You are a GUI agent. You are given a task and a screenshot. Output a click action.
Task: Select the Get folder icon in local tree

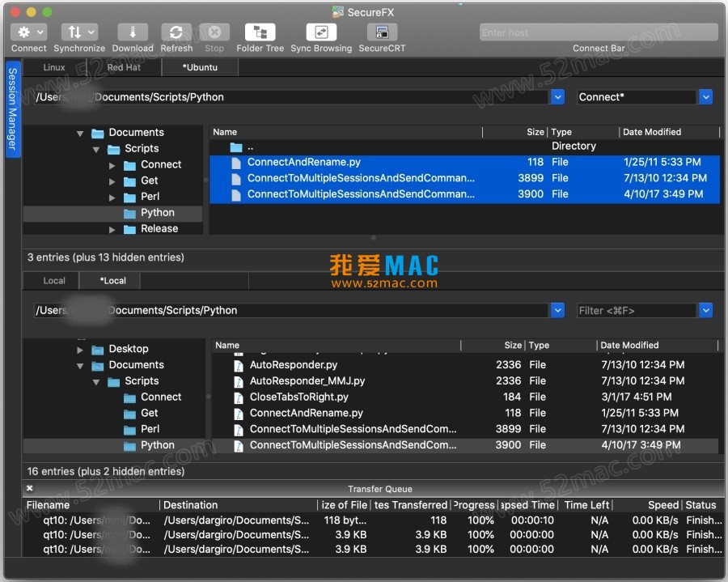pyautogui.click(x=130, y=414)
